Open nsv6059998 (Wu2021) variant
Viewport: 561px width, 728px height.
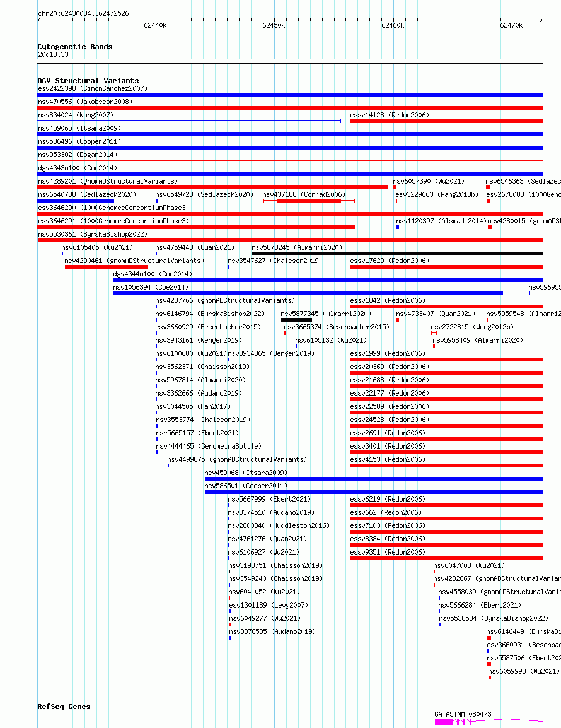524,671
